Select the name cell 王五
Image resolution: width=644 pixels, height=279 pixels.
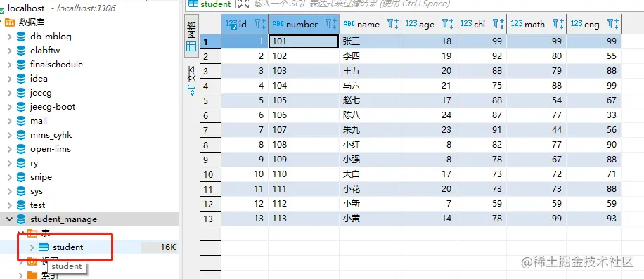pyautogui.click(x=370, y=70)
